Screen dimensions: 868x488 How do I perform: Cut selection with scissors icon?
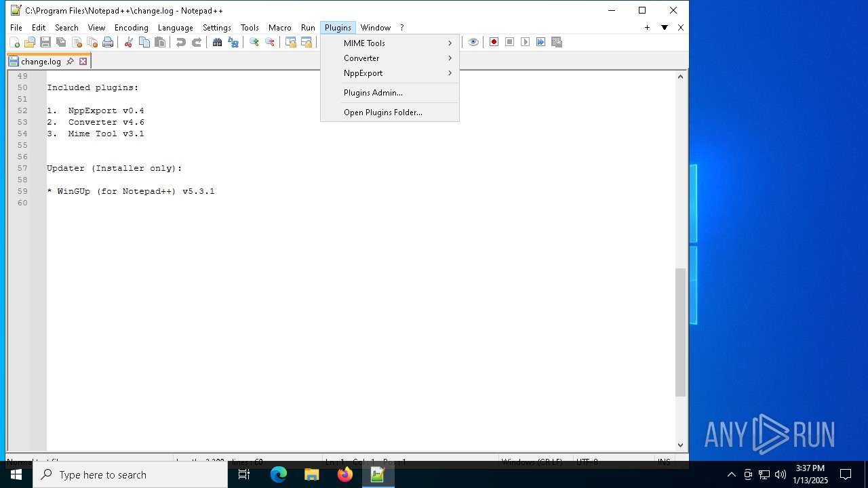(x=128, y=42)
